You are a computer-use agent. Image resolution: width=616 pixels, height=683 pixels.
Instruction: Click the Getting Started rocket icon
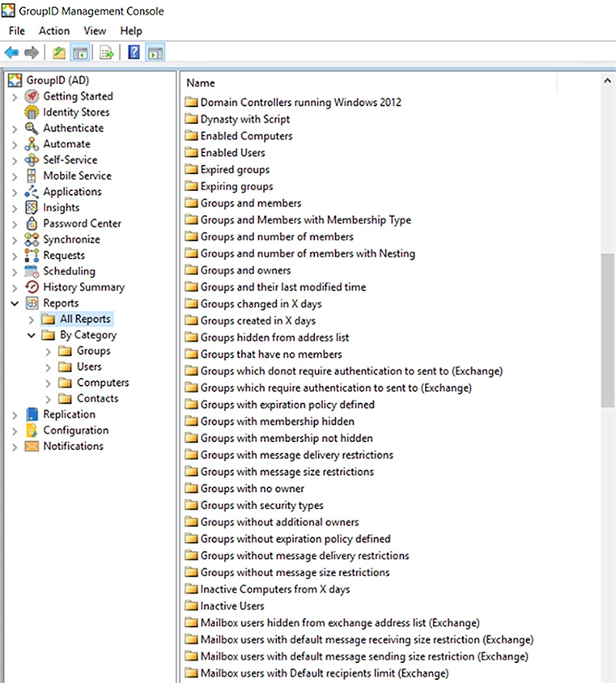point(32,96)
